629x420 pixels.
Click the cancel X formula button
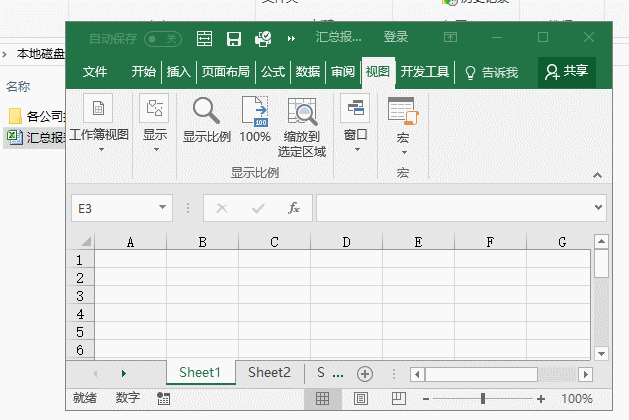coord(221,208)
